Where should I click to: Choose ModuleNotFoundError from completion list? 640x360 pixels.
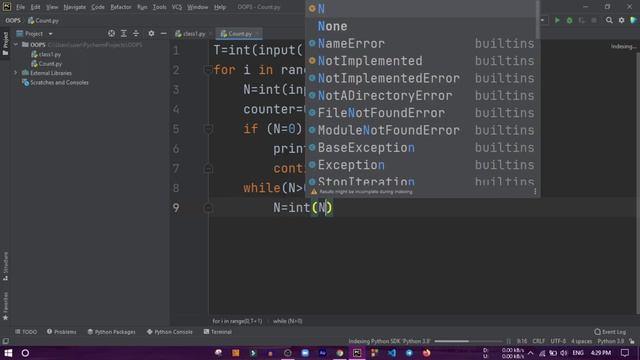[x=422, y=130]
